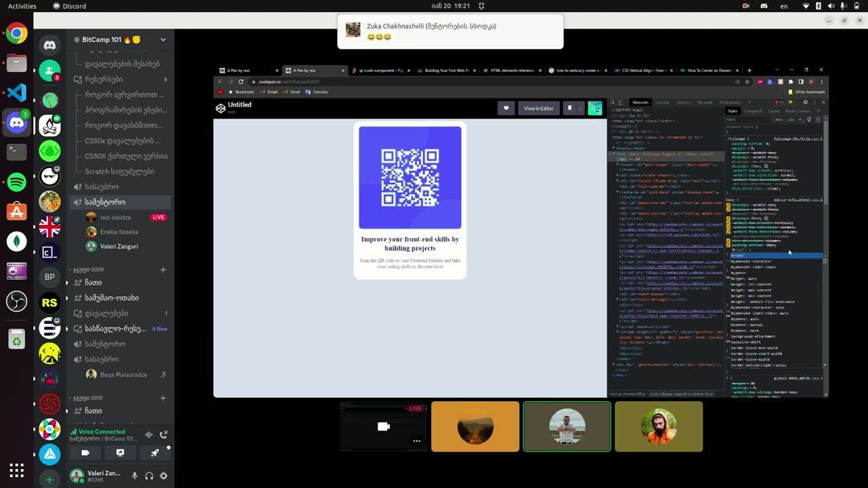The image size is (868, 488).
Task: Select the UK flag server icon
Action: click(50, 227)
